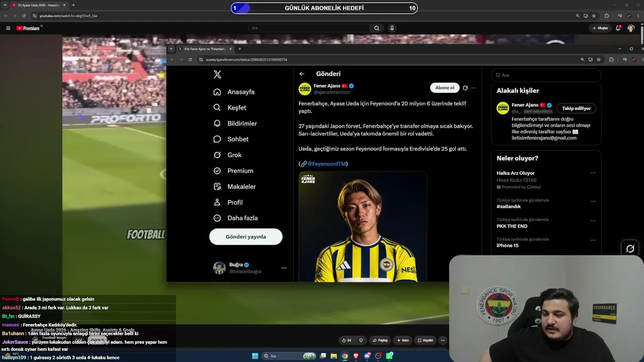Screen dimensions: 644x362
Task: Click the Paylaş button under the video
Action: click(380, 340)
